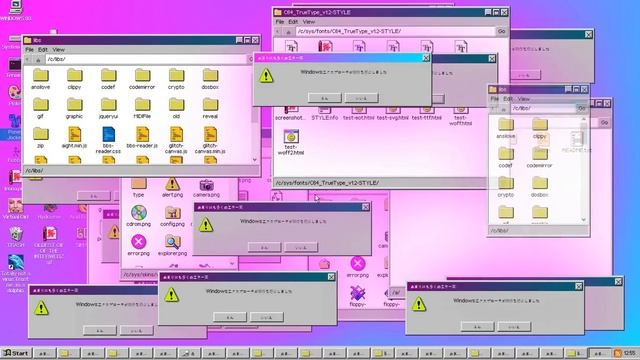This screenshot has width=640, height=360.
Task: Select the Terminal desktop icon
Action: click(14, 68)
